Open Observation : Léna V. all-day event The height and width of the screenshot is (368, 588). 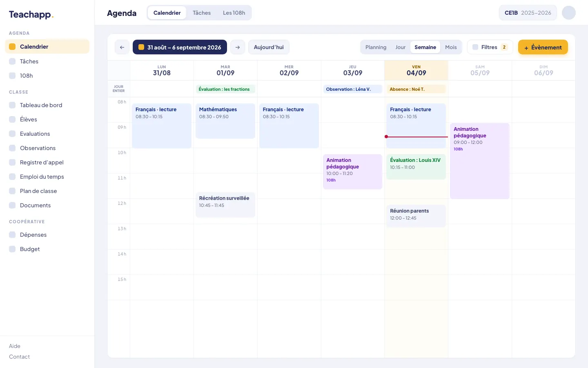(x=352, y=89)
